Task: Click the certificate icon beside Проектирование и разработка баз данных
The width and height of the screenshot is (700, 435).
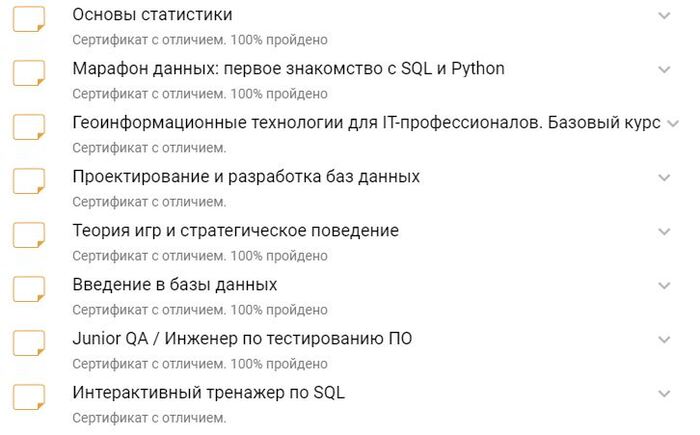Action: [29, 182]
